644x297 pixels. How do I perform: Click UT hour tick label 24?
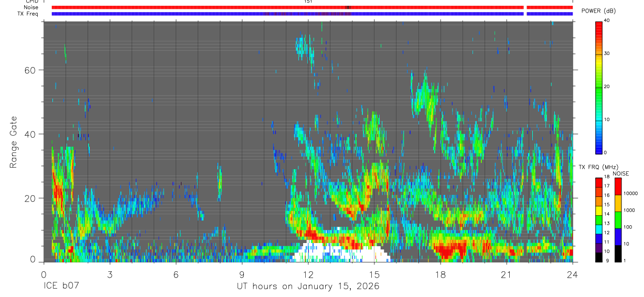(573, 275)
